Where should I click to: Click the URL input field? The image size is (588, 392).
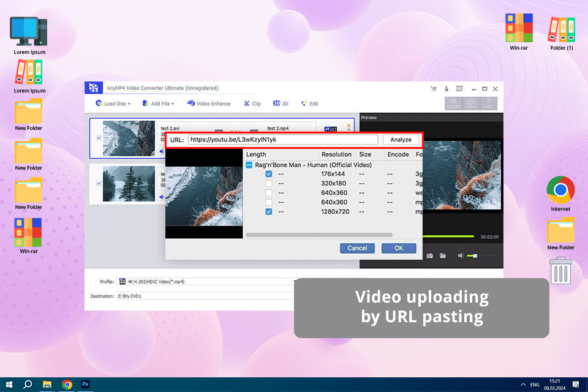pyautogui.click(x=282, y=140)
